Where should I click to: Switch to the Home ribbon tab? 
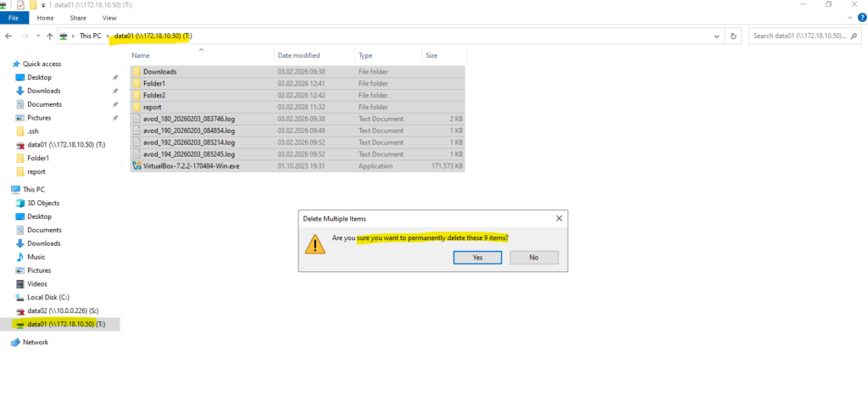pos(46,18)
